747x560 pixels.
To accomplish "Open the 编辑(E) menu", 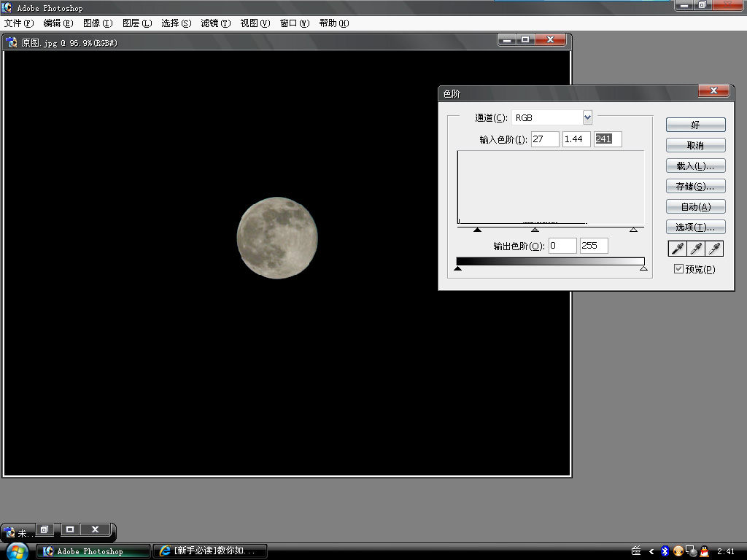I will click(x=58, y=23).
